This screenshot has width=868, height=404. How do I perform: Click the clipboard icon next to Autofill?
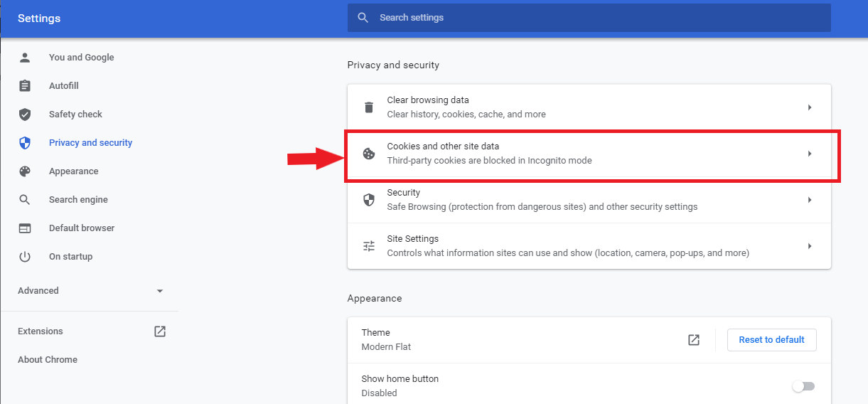coord(25,86)
